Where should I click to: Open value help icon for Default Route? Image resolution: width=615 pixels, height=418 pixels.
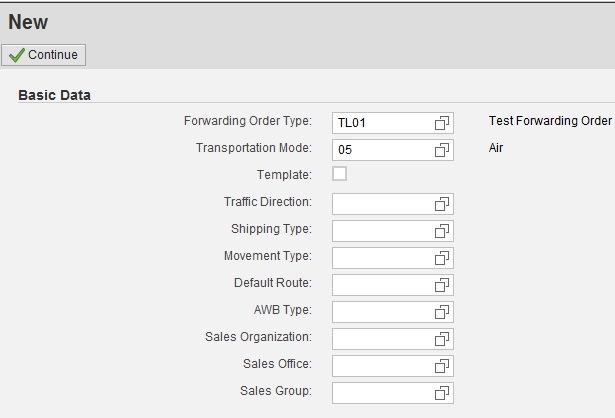[442, 285]
